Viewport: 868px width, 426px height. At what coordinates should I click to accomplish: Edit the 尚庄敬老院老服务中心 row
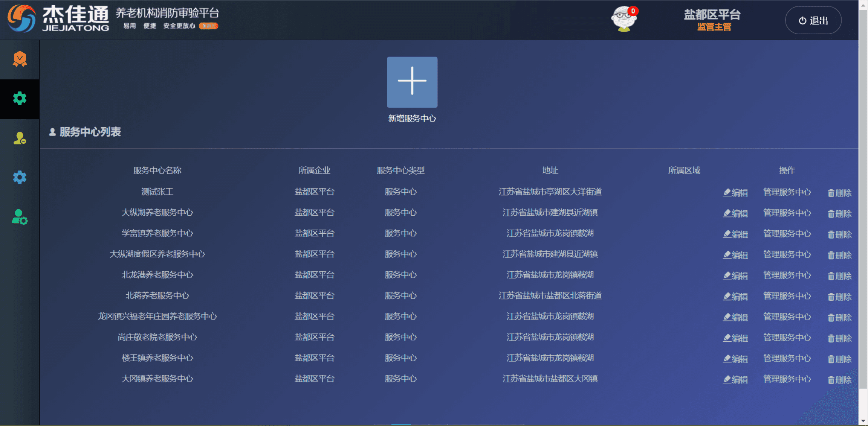(x=735, y=338)
